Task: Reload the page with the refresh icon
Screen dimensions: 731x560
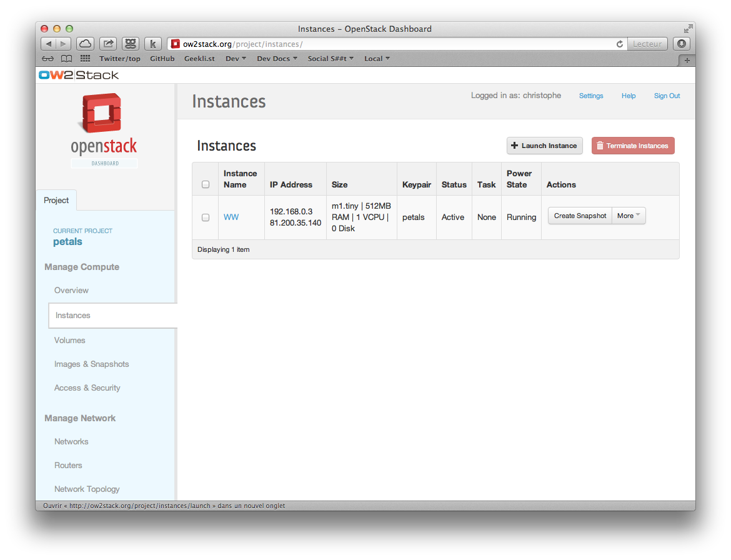Action: tap(620, 44)
